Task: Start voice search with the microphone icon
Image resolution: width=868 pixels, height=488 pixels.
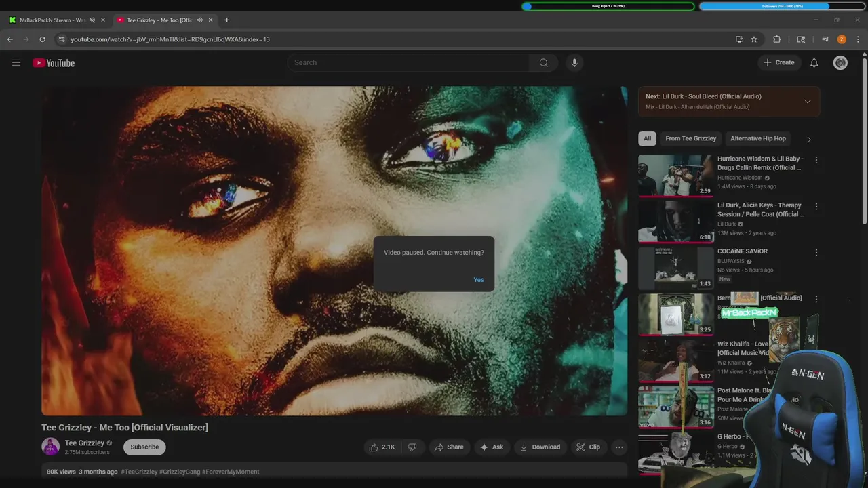Action: pos(574,62)
